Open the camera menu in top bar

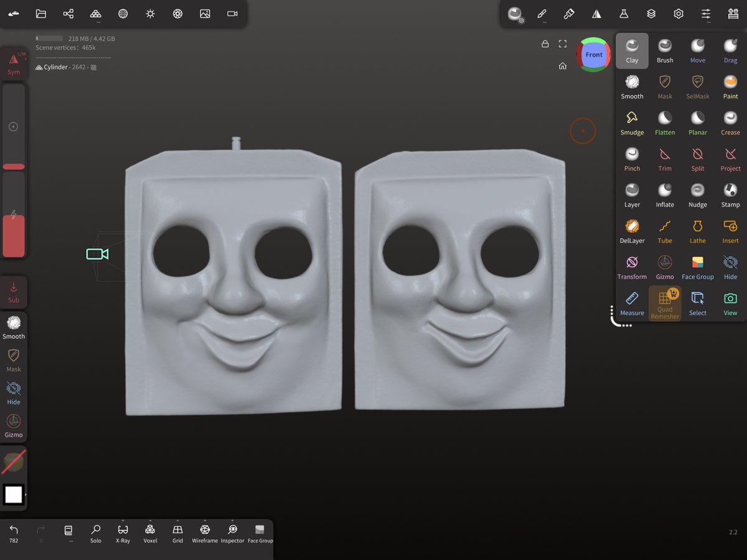pos(232,14)
